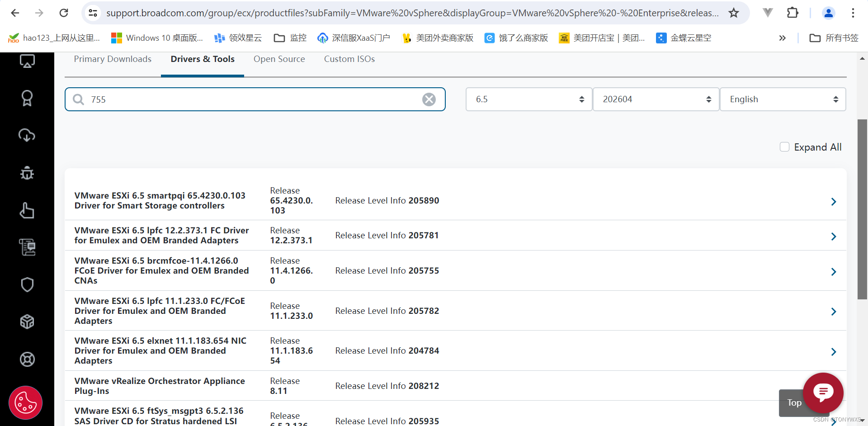The width and height of the screenshot is (868, 426).
Task: Open the cloud download sidebar icon
Action: [x=27, y=135]
